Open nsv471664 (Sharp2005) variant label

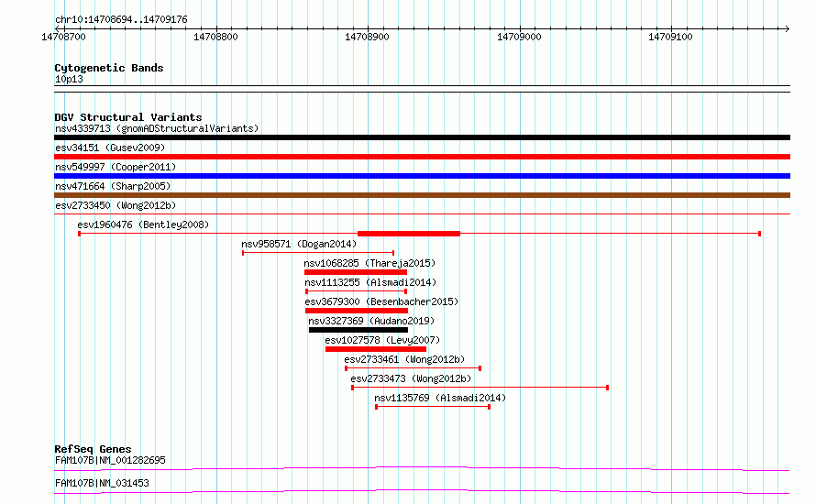113,186
